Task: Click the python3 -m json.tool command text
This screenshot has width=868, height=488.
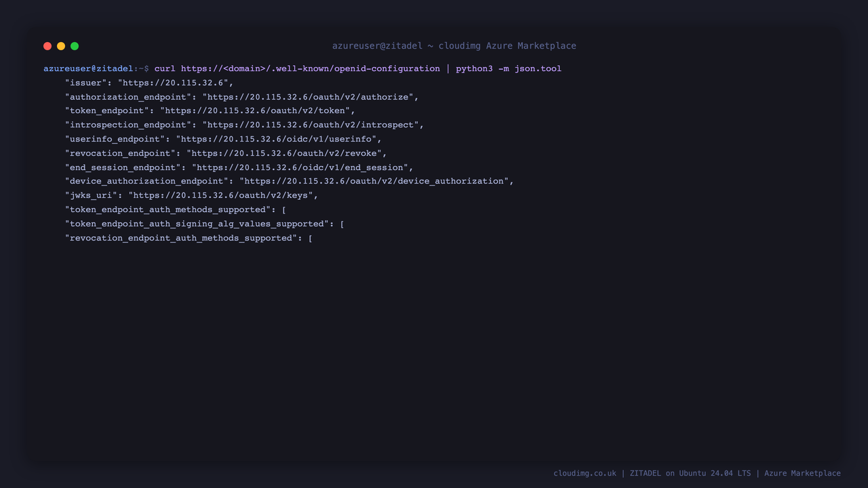Action: pos(509,68)
